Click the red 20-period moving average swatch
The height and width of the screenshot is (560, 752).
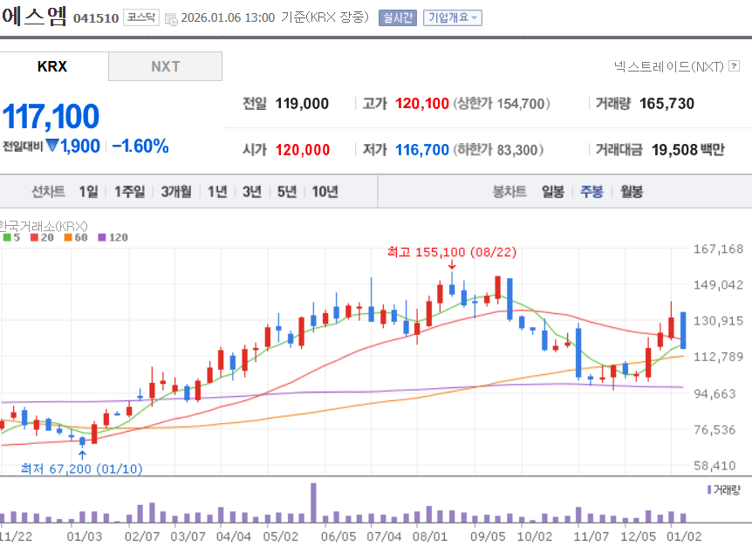[x=34, y=237]
